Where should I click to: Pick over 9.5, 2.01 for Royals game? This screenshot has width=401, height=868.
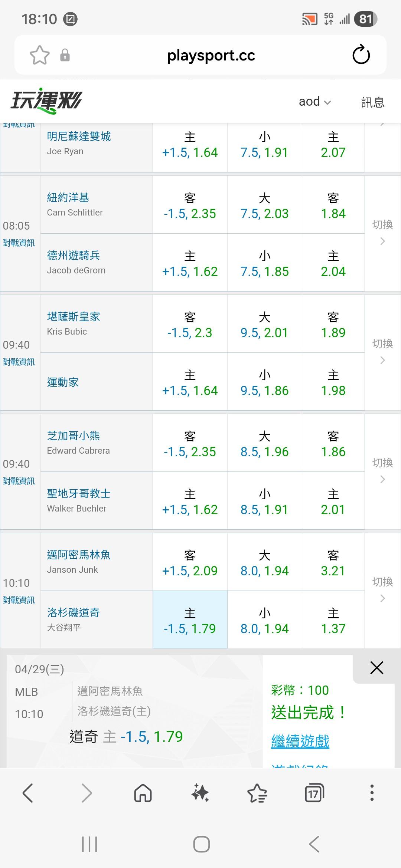click(x=264, y=324)
